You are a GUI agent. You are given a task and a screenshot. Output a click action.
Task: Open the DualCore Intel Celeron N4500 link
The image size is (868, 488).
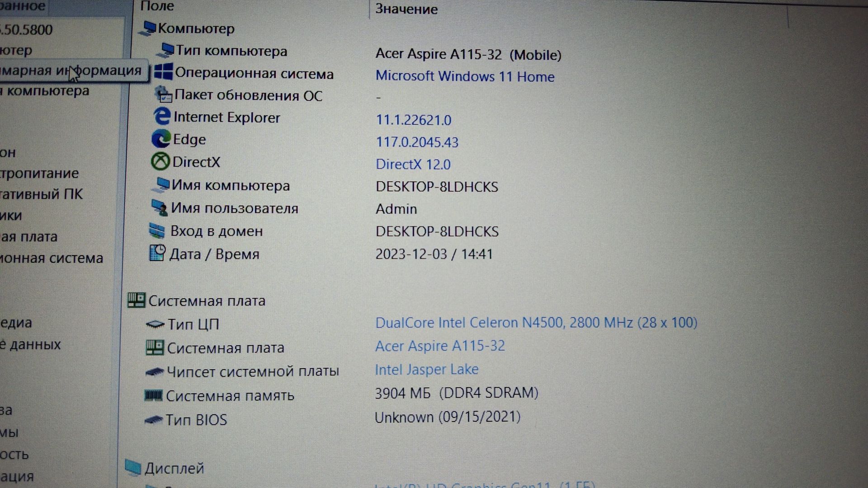(x=536, y=323)
